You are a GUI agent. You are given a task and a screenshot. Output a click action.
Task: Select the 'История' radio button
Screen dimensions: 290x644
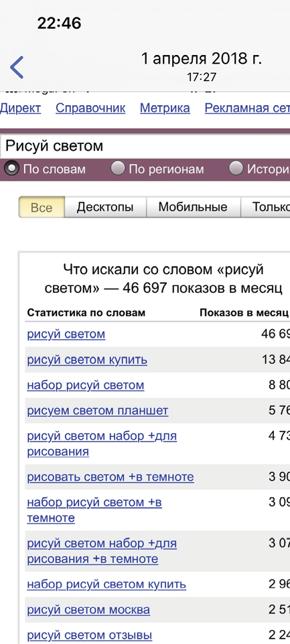(x=236, y=168)
